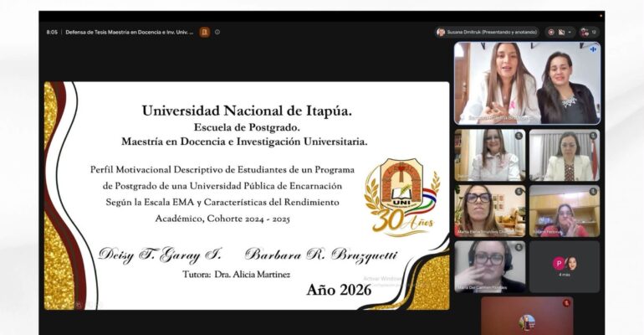
Task: Click the speaking indicator on top video tile
Action: [x=593, y=49]
